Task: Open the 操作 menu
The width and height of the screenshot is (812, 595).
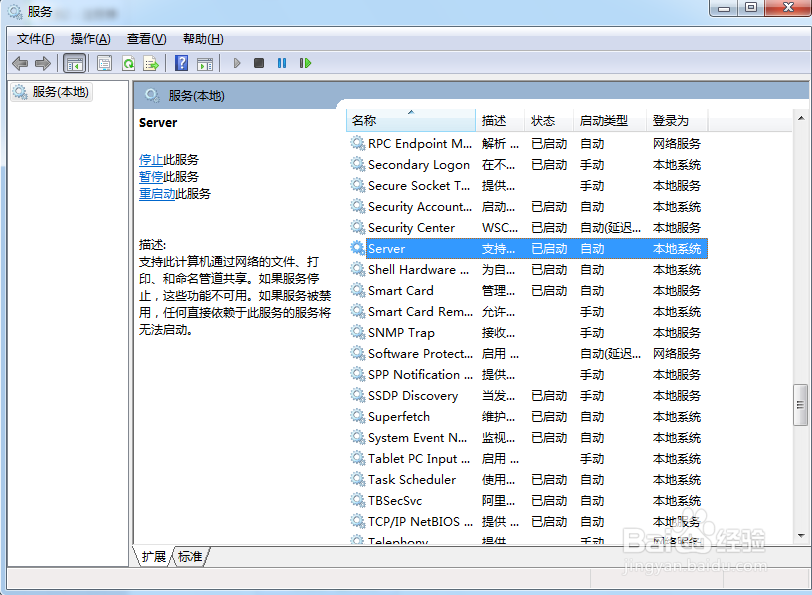Action: pyautogui.click(x=90, y=39)
